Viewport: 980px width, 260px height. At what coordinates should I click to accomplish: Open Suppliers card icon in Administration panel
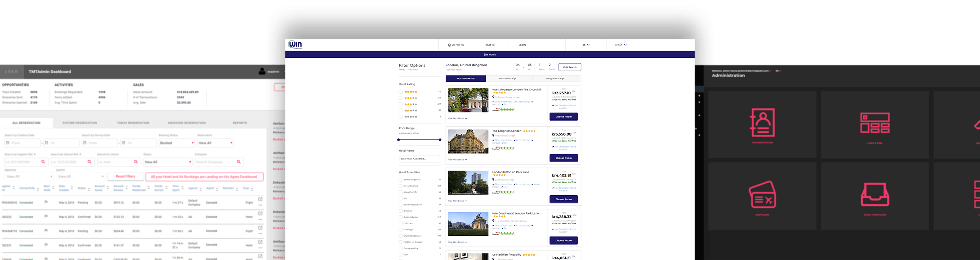coord(762,195)
